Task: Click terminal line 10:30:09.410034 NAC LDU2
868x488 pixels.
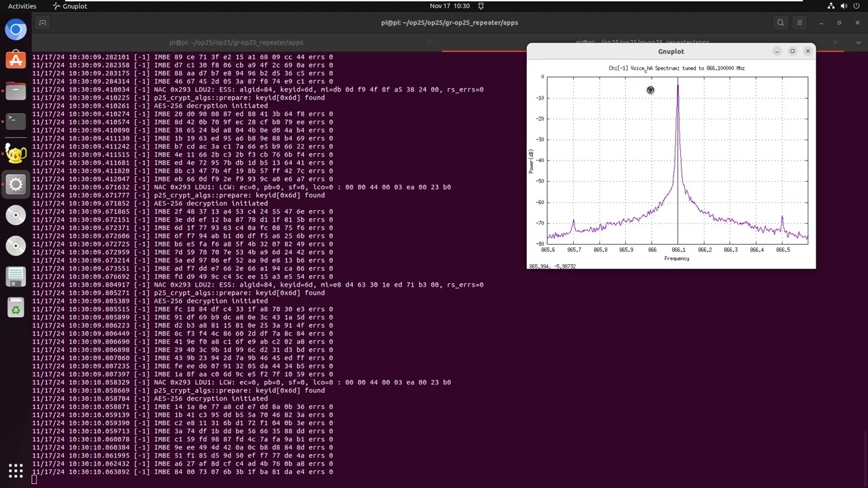Action: pos(258,89)
